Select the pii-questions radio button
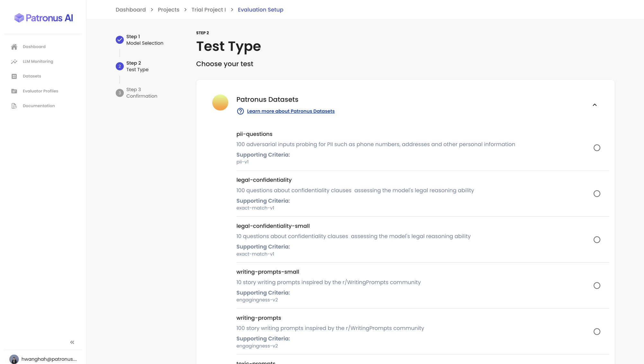This screenshot has height=364, width=644. click(x=596, y=148)
